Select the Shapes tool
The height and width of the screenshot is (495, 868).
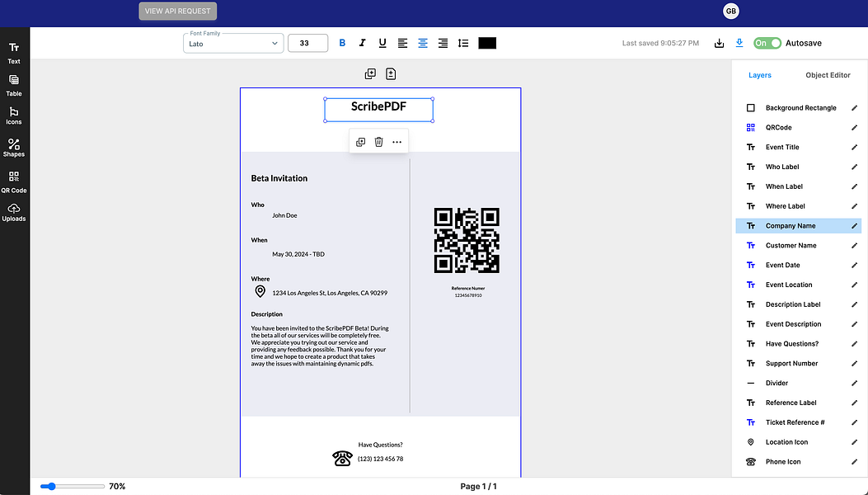tap(14, 148)
